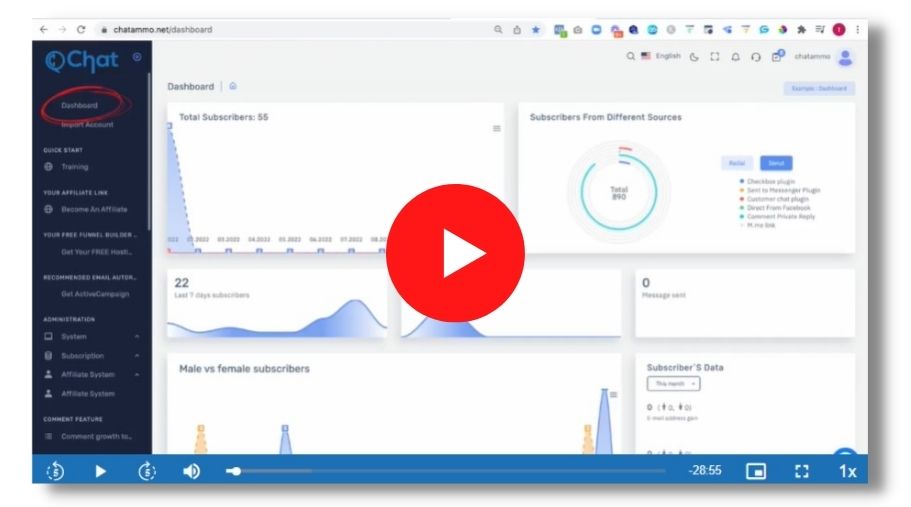Viewport: 911px width, 507px height.
Task: Click the sidebar vertical scrollbar
Action: [x=149, y=151]
